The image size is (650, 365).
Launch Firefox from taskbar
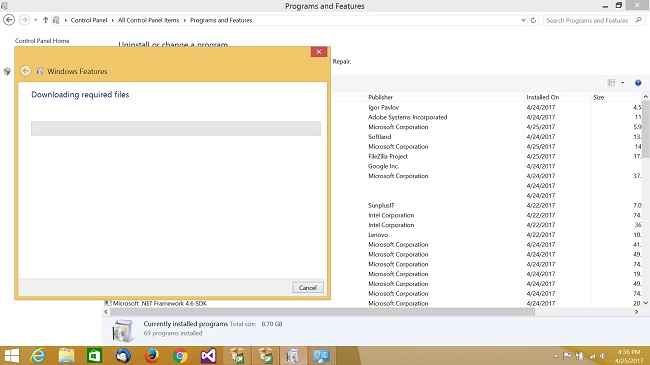151,356
